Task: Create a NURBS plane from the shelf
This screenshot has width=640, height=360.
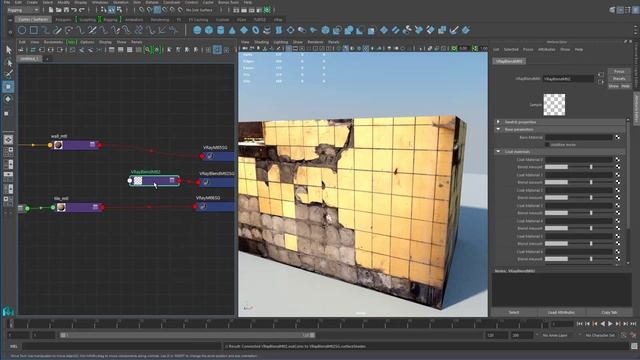Action: pos(244,30)
